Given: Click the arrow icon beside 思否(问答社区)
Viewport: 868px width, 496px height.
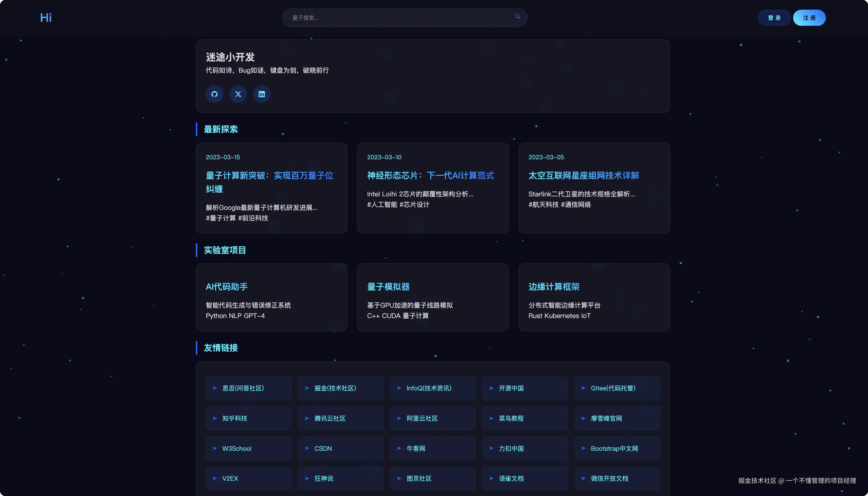Looking at the screenshot, I should [x=215, y=388].
